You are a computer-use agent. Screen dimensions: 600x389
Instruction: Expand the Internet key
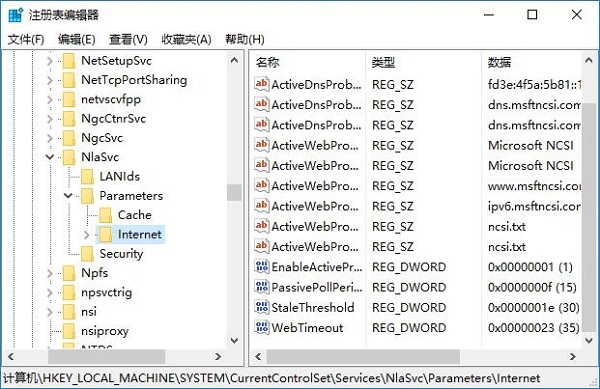(x=87, y=234)
